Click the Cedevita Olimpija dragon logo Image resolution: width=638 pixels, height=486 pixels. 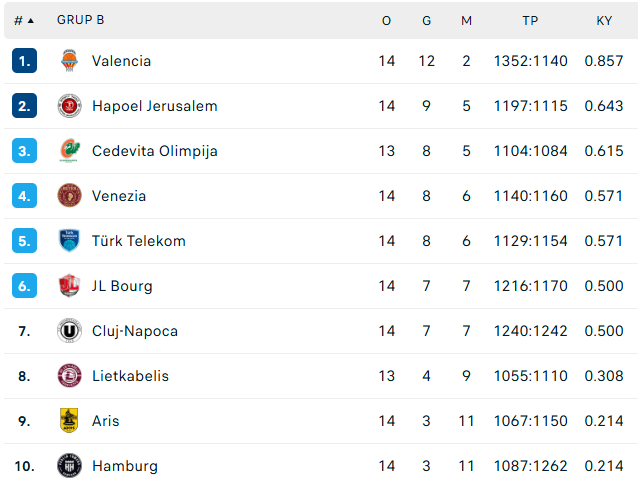(69, 151)
